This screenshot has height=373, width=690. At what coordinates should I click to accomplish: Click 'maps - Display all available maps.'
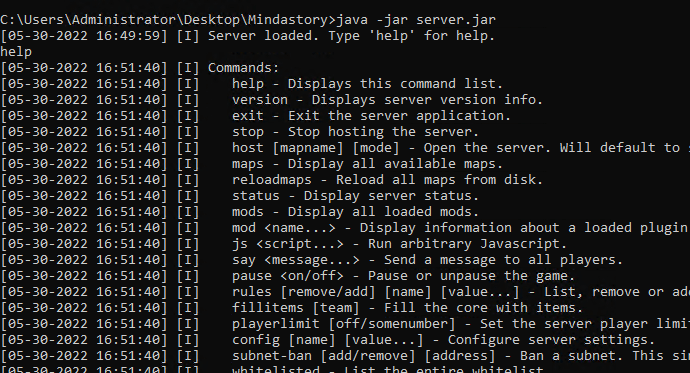pos(367,164)
